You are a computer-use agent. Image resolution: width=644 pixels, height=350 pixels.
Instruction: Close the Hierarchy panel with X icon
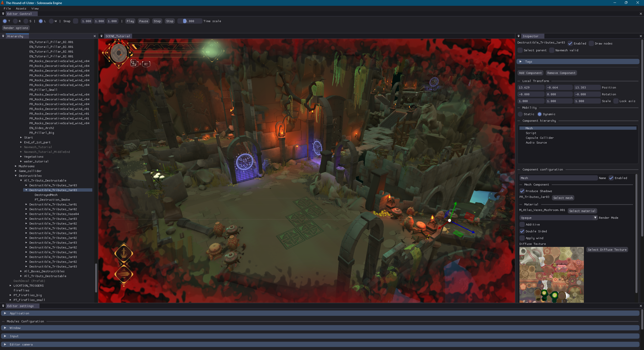click(95, 36)
